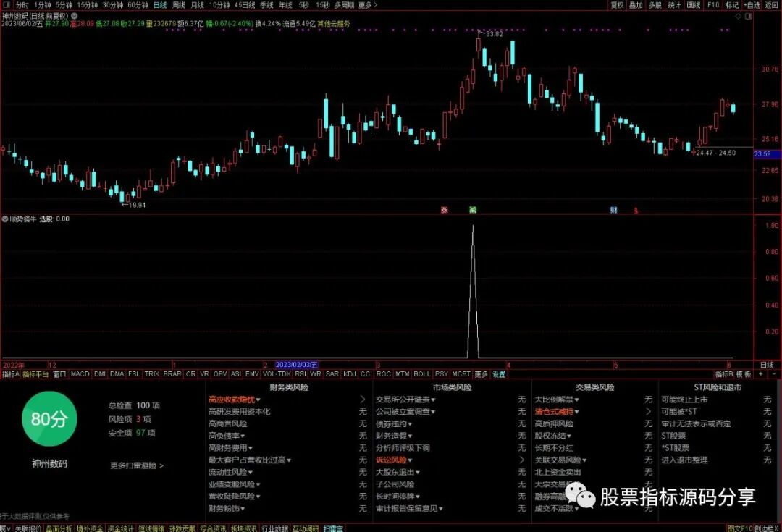Toggle the SAR indicator
This screenshot has height=532, width=782.
tap(332, 374)
